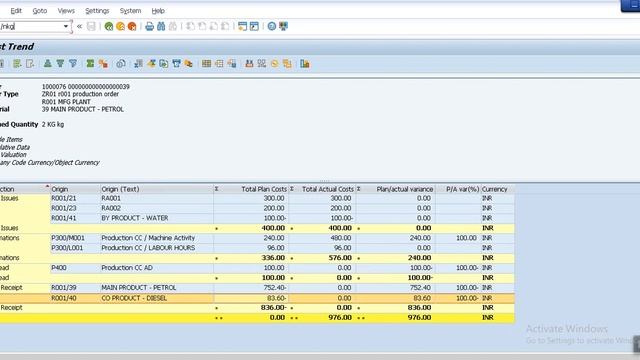The width and height of the screenshot is (640, 360).
Task: Click the Set Filter funnel icon
Action: click(x=73, y=64)
